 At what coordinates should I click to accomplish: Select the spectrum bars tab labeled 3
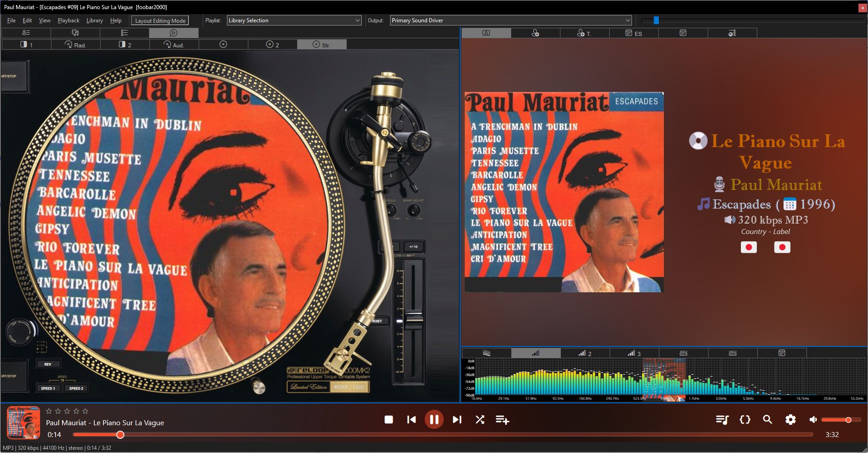click(634, 353)
